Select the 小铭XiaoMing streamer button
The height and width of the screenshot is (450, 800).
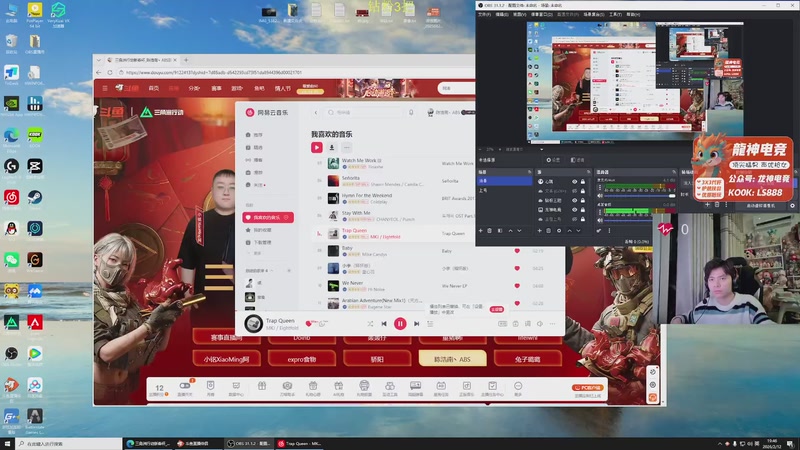227,359
